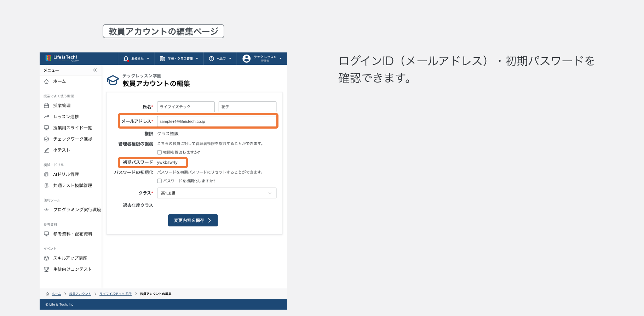
Task: Expand the 学校・クラス管理 dropdown menu
Action: [179, 59]
